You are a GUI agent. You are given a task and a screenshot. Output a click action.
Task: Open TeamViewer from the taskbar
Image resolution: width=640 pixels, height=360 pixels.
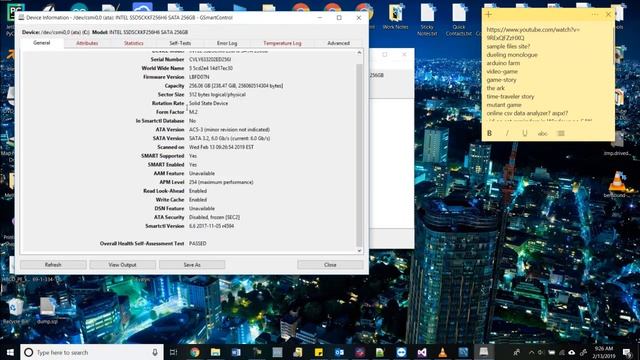401,352
